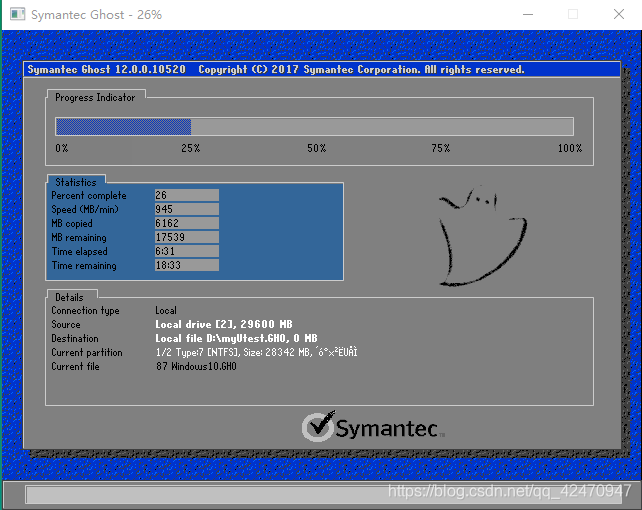This screenshot has height=510, width=642.
Task: Click the Time elapsed label
Action: [x=79, y=251]
